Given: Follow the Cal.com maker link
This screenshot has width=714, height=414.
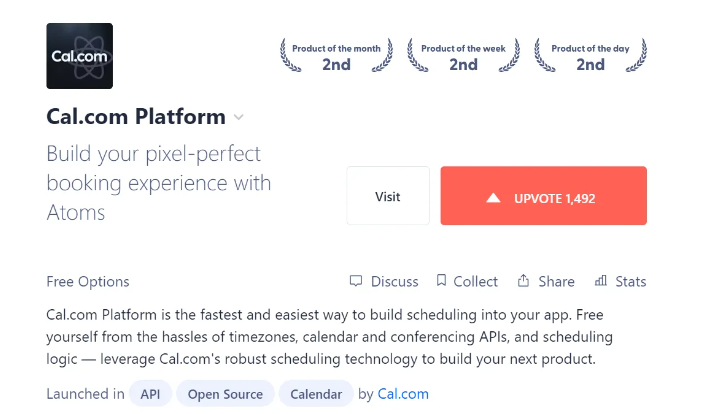Looking at the screenshot, I should (x=403, y=394).
